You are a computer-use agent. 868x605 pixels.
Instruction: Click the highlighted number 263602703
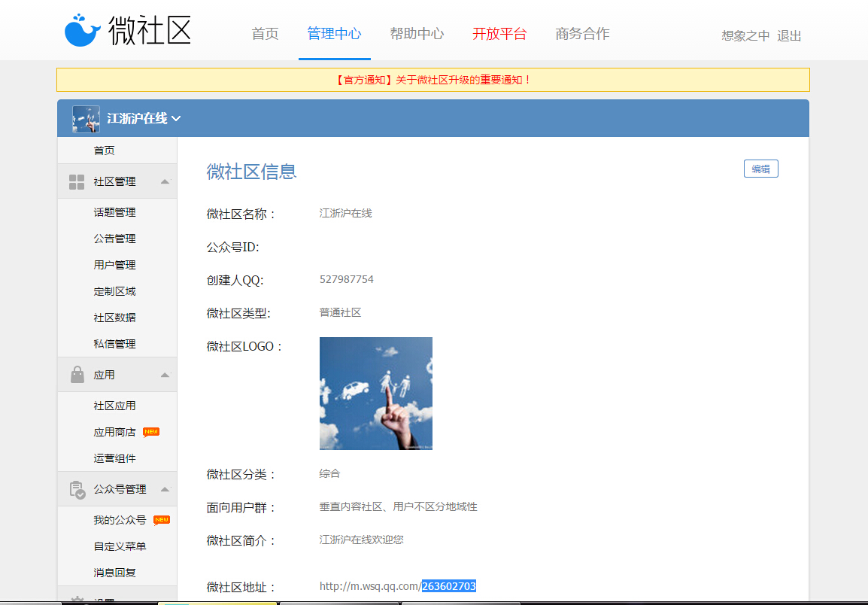pos(449,586)
